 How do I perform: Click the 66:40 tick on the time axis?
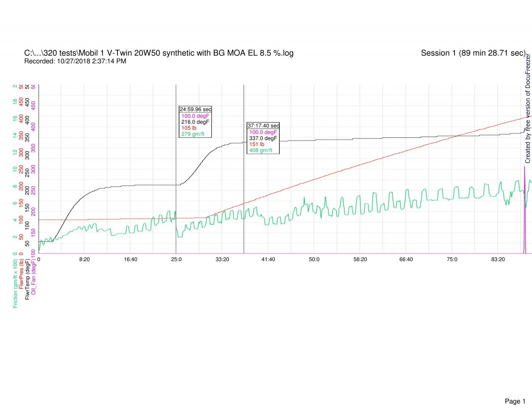coord(406,259)
